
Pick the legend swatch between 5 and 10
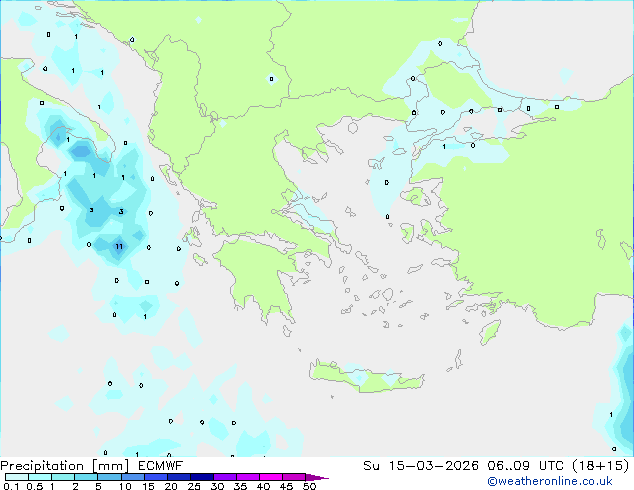[109, 477]
